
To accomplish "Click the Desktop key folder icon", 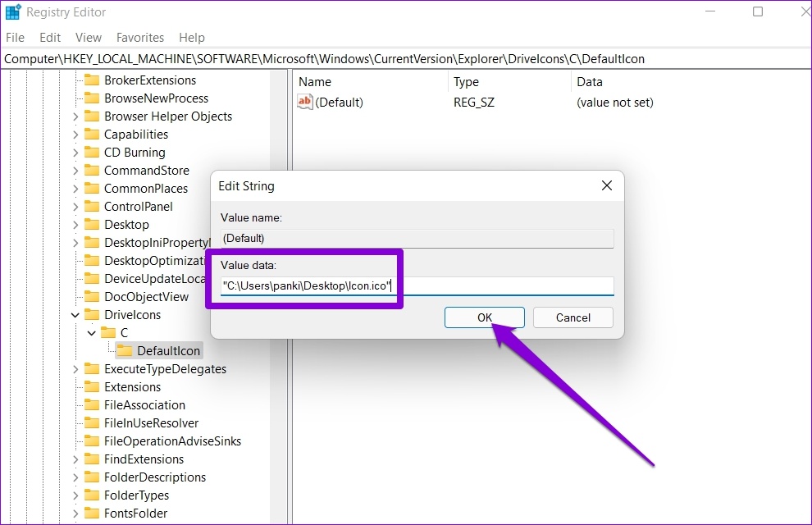I will click(92, 224).
